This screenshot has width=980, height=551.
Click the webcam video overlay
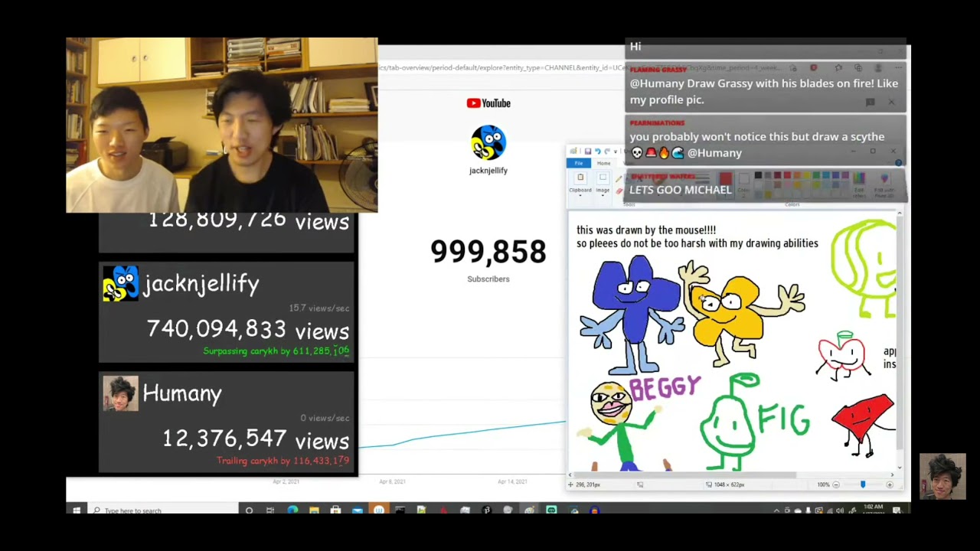point(222,125)
